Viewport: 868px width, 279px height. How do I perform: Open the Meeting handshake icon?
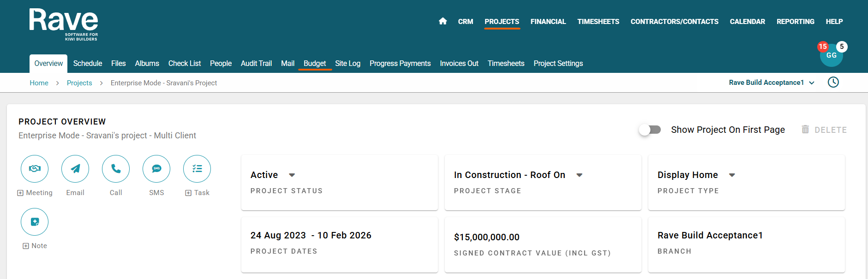35,169
